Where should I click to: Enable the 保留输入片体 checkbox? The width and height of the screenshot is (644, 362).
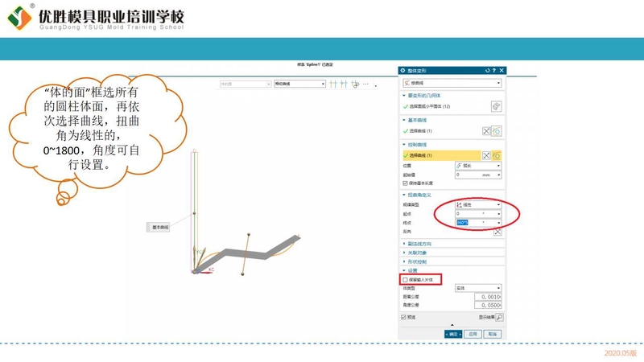[405, 279]
